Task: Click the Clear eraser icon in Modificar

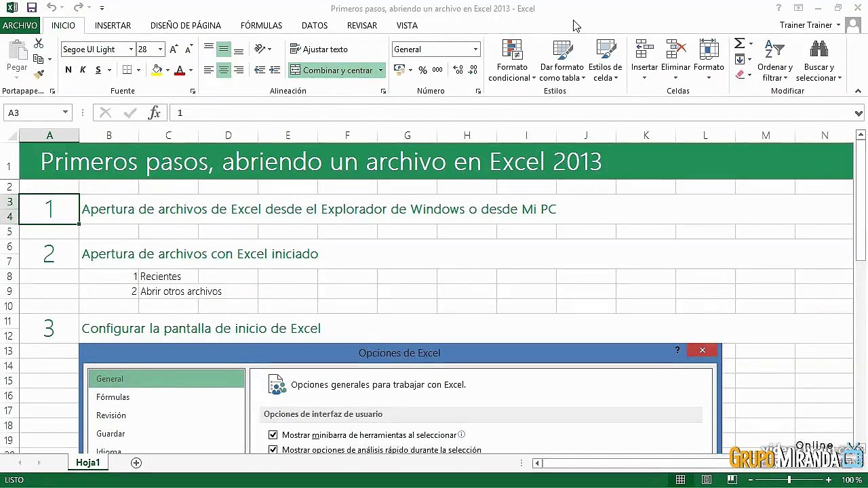Action: tap(740, 75)
